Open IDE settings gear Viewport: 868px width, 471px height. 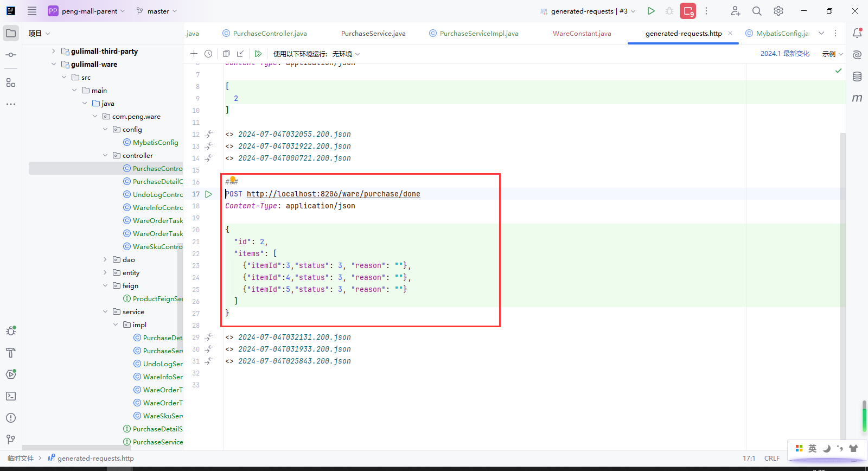(778, 11)
